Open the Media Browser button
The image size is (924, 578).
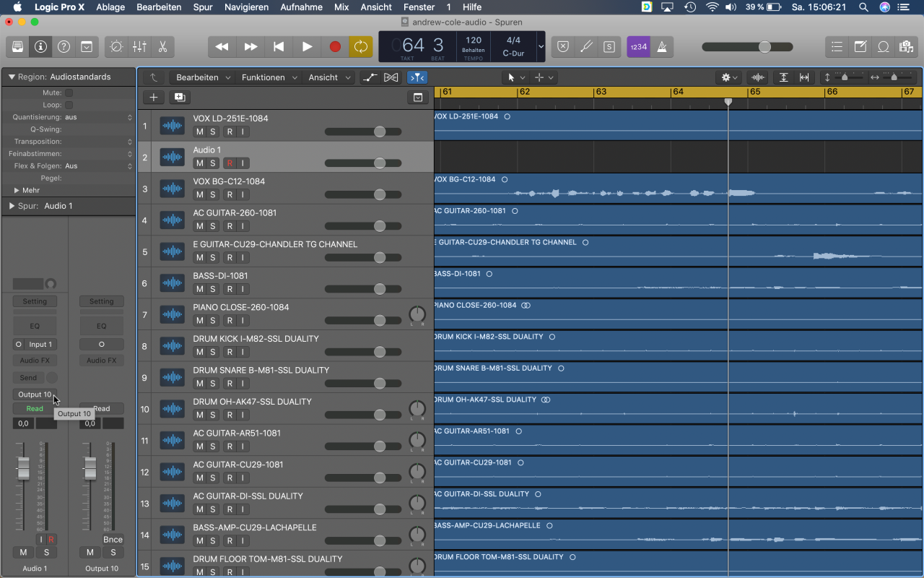point(906,46)
